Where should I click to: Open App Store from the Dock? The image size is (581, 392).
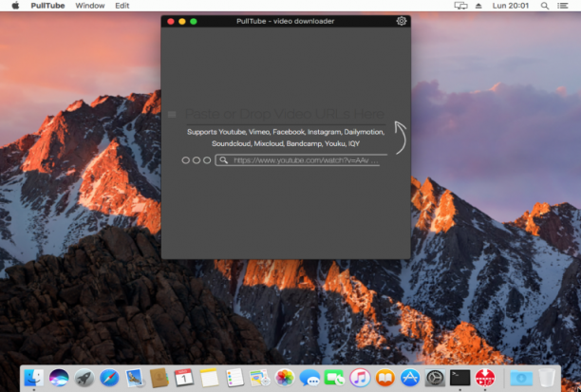coord(410,378)
